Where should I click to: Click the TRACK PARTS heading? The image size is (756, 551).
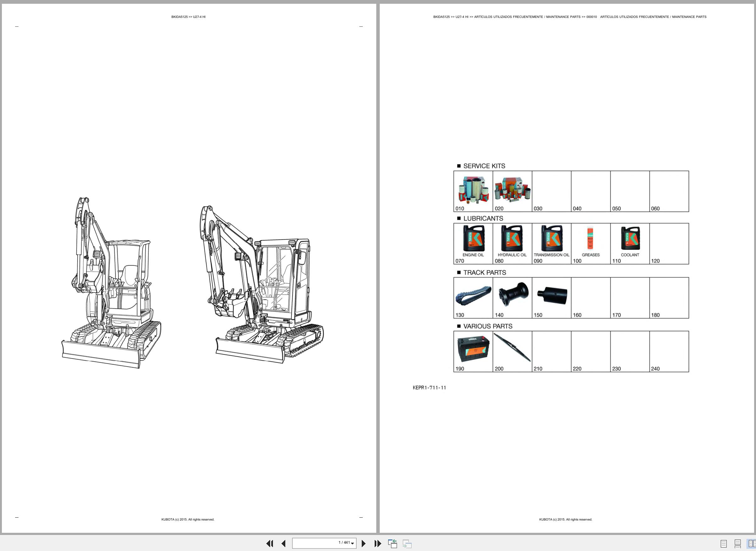(485, 272)
